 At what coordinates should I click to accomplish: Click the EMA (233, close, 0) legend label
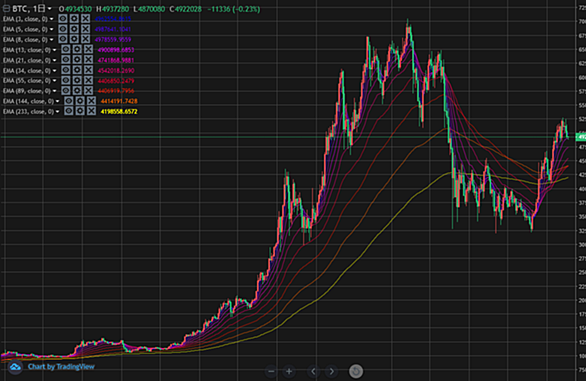click(x=28, y=111)
